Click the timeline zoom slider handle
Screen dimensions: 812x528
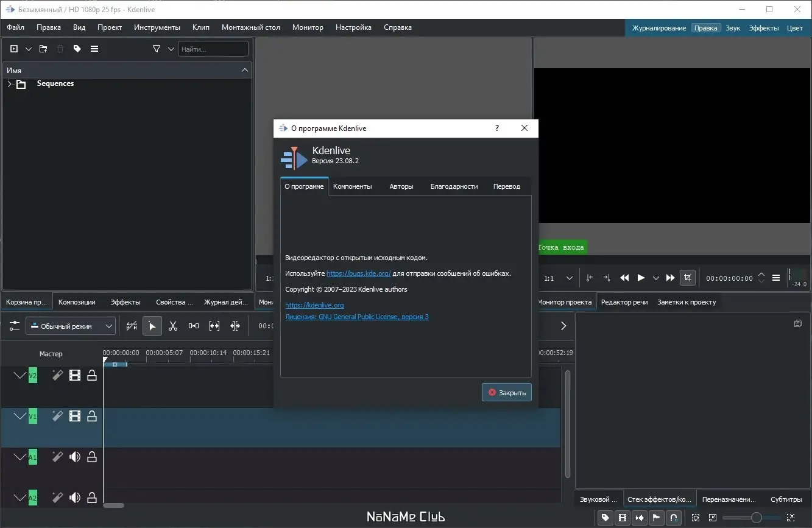[x=756, y=518]
